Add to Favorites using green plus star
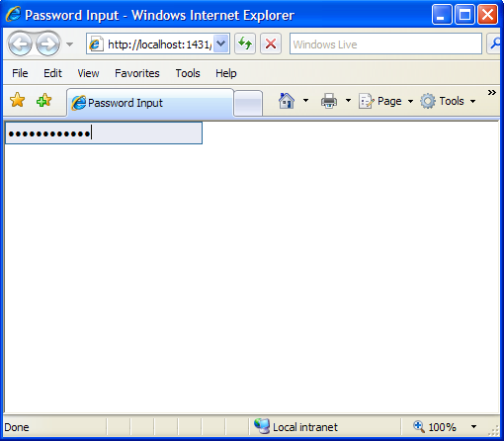Screen dimensions: 504x441 point(44,100)
